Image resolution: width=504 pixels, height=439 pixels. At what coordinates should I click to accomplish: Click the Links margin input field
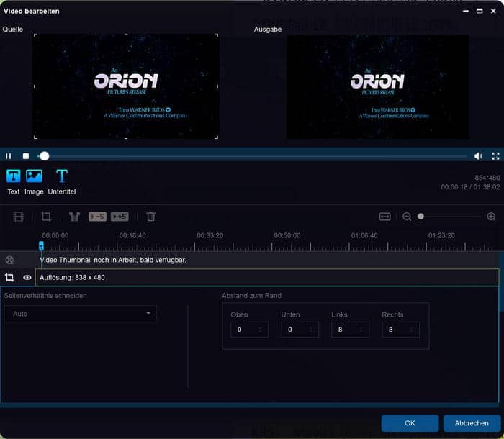coord(350,330)
